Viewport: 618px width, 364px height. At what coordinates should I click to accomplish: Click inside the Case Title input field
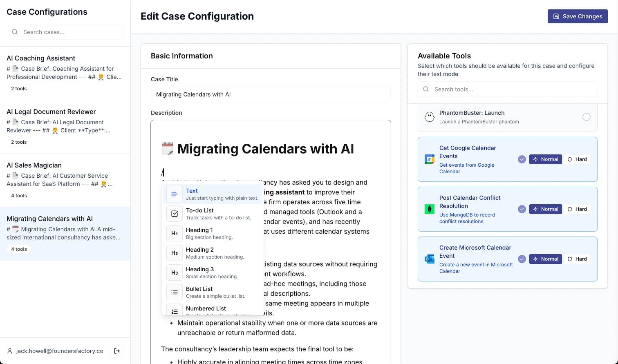pyautogui.click(x=271, y=94)
